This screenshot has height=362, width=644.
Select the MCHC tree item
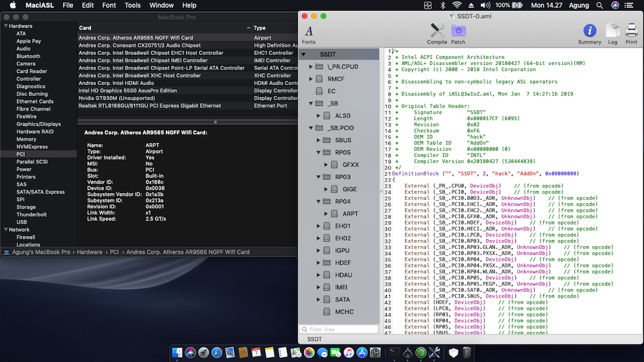coord(343,312)
